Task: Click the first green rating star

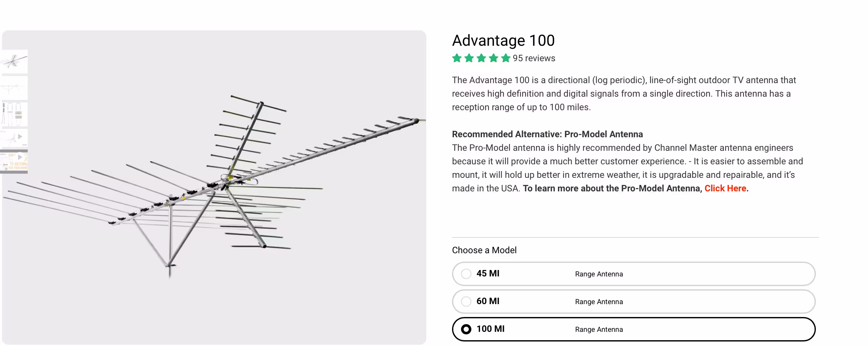Action: pos(457,58)
